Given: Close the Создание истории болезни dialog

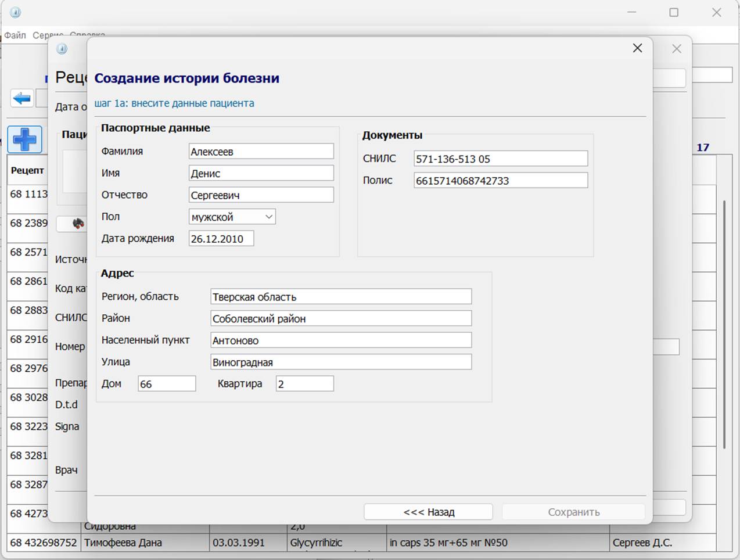Looking at the screenshot, I should point(637,48).
